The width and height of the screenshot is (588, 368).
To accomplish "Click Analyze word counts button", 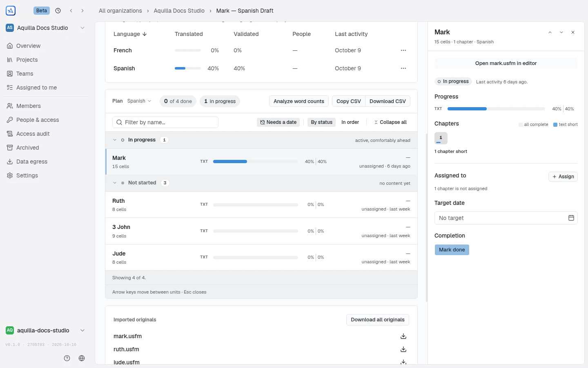I will click(x=299, y=101).
